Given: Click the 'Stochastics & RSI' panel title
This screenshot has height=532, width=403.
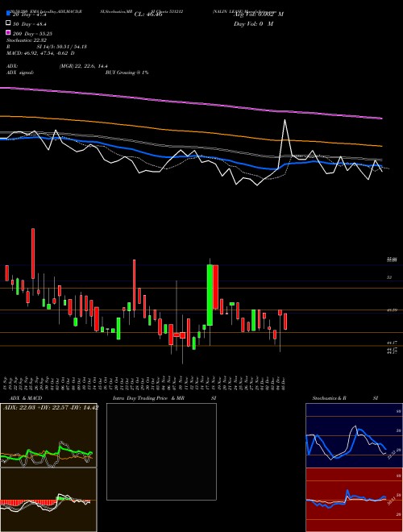Looking at the screenshot, I should [x=345, y=398].
